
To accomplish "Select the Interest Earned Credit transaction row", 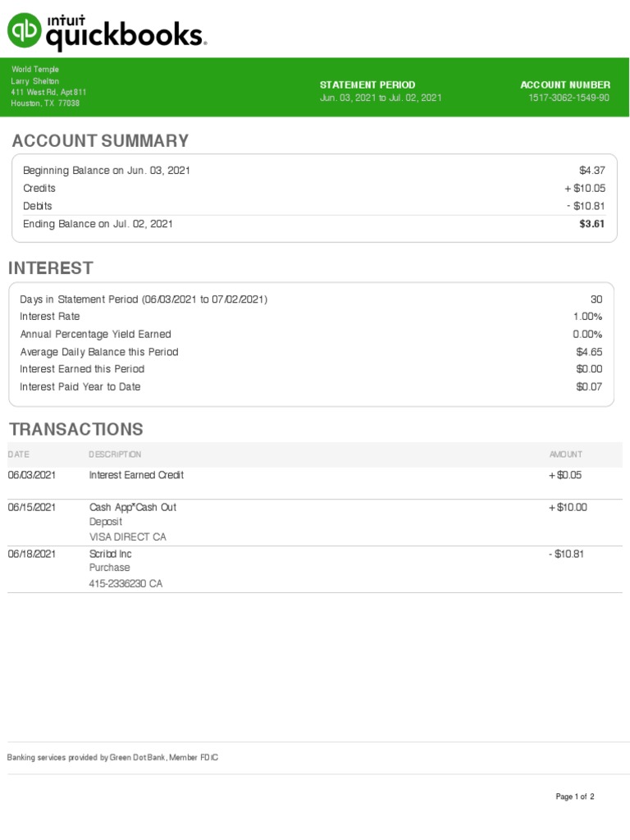I will click(x=136, y=475).
